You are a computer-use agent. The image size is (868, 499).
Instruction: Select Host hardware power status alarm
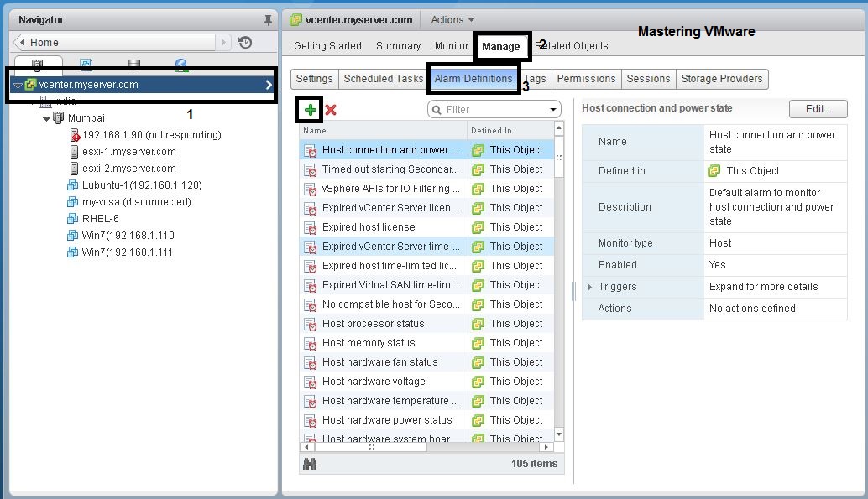(x=426, y=420)
